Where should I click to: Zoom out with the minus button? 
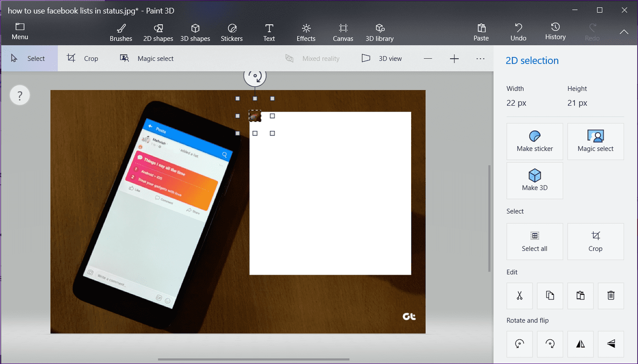coord(428,59)
